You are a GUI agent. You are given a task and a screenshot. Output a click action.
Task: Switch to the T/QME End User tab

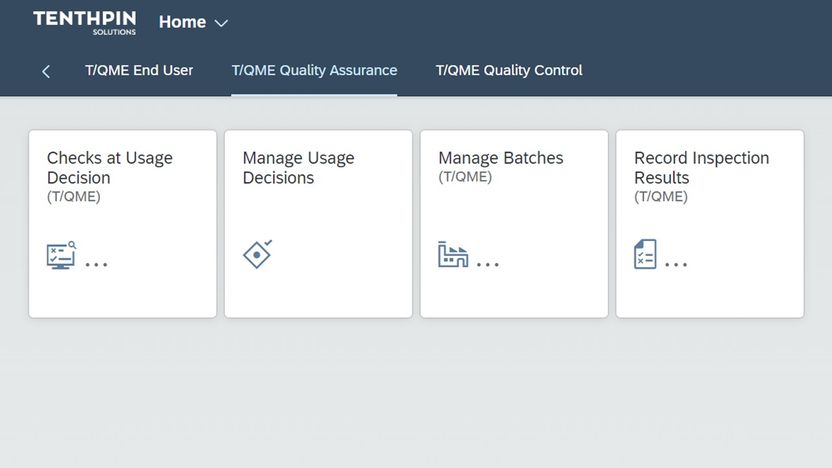click(x=139, y=71)
